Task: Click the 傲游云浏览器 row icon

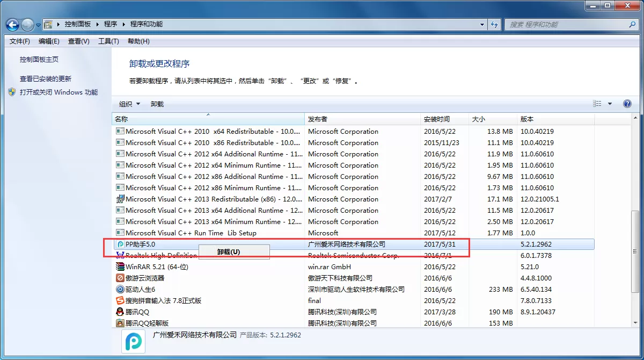Action: click(x=121, y=278)
